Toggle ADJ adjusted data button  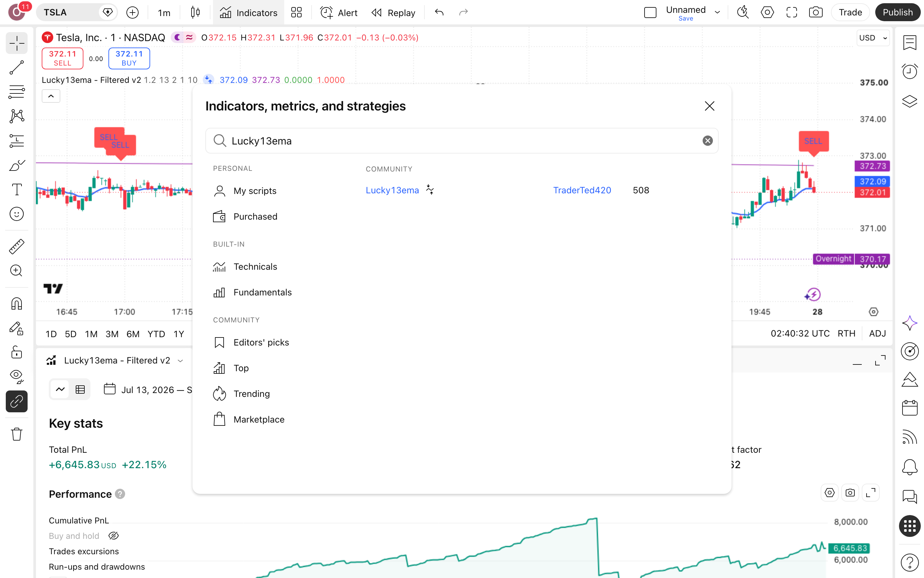[877, 333]
